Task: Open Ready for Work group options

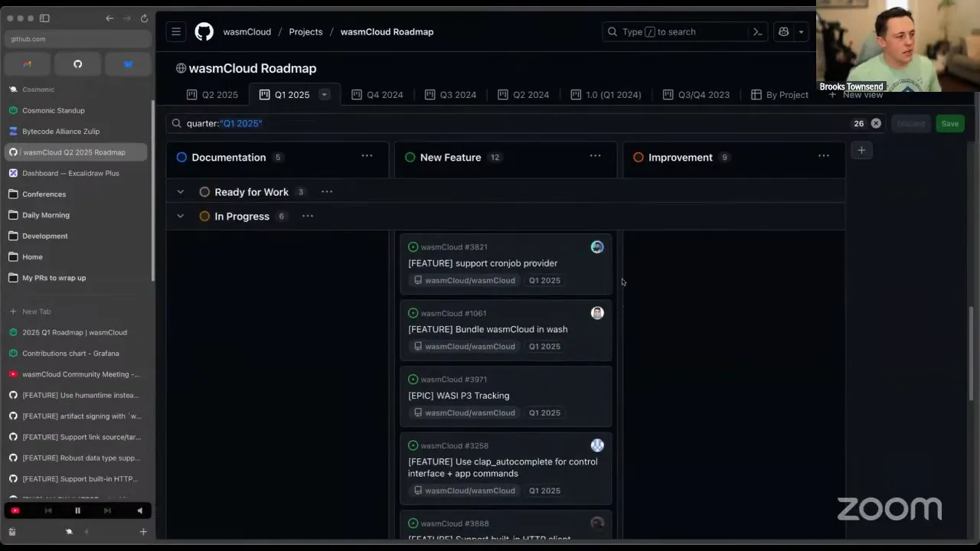Action: 327,191
